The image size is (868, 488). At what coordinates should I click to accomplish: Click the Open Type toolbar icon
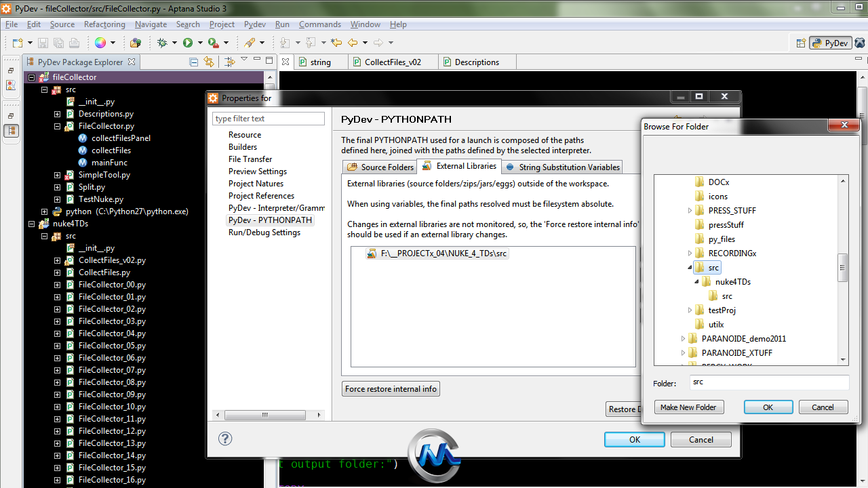coord(135,43)
